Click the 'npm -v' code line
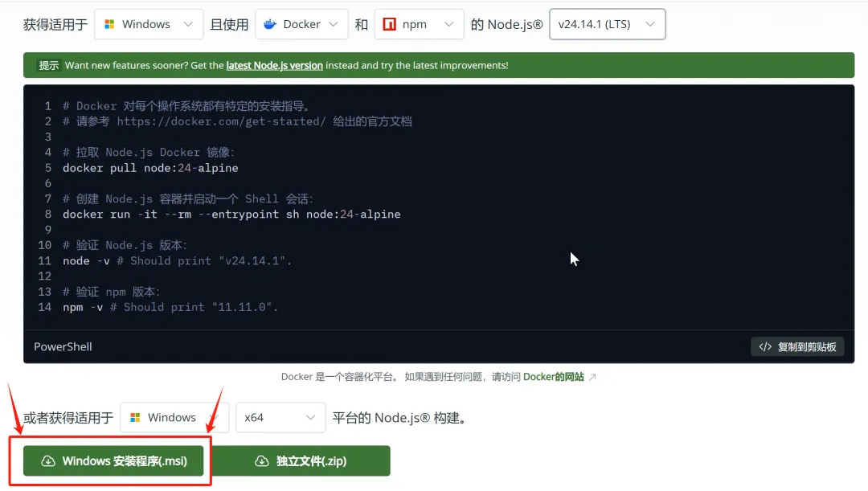Viewport: 868px width, 491px height. (x=170, y=307)
